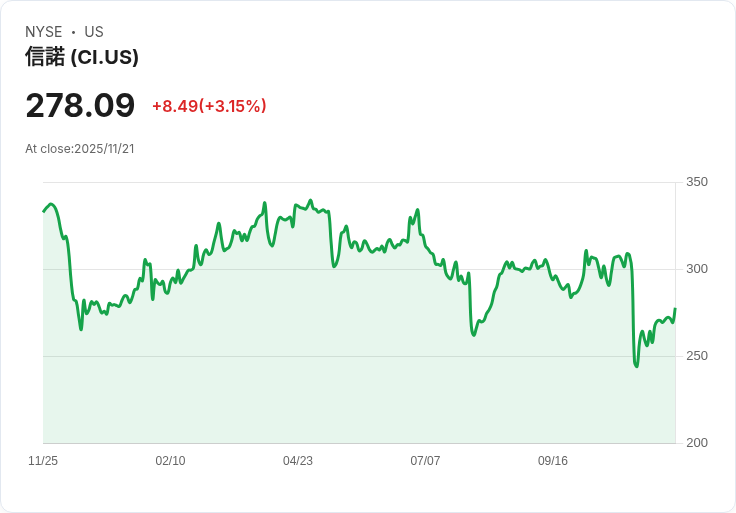Select the 07/07 date on x-axis

click(x=425, y=461)
